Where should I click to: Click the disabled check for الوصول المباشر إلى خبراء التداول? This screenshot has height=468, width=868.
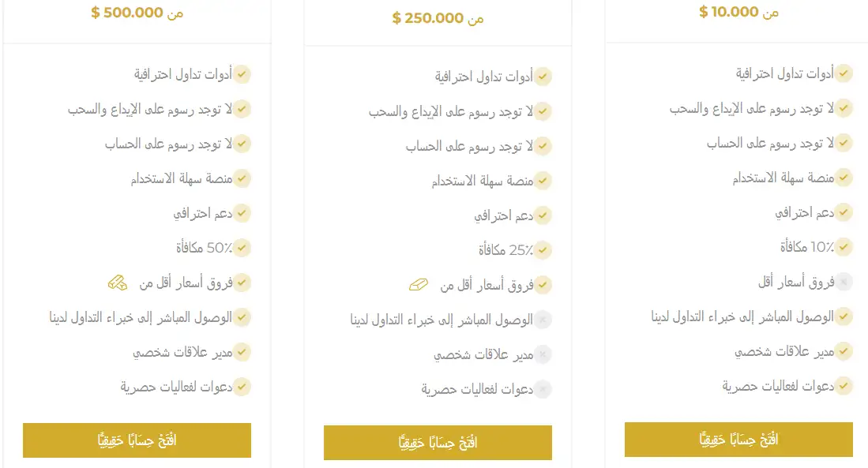pos(543,320)
